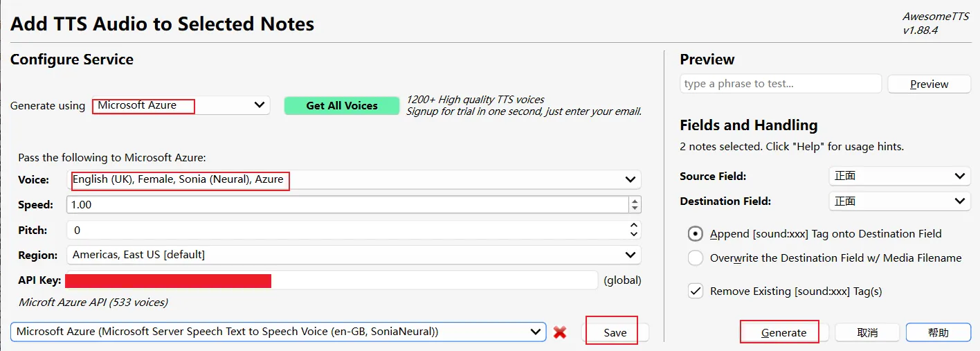Click the AwesomeTTS v1.88.4 version label
This screenshot has width=980, height=351.
pos(936,24)
